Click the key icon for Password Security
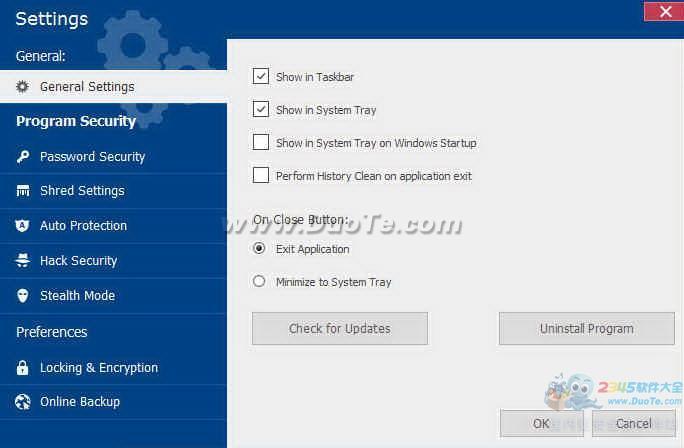Viewport: 684px width, 448px height. point(23,157)
